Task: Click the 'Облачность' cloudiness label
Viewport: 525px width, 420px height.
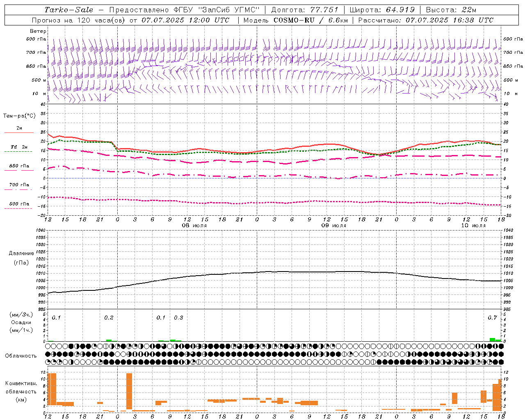Action: [21, 356]
